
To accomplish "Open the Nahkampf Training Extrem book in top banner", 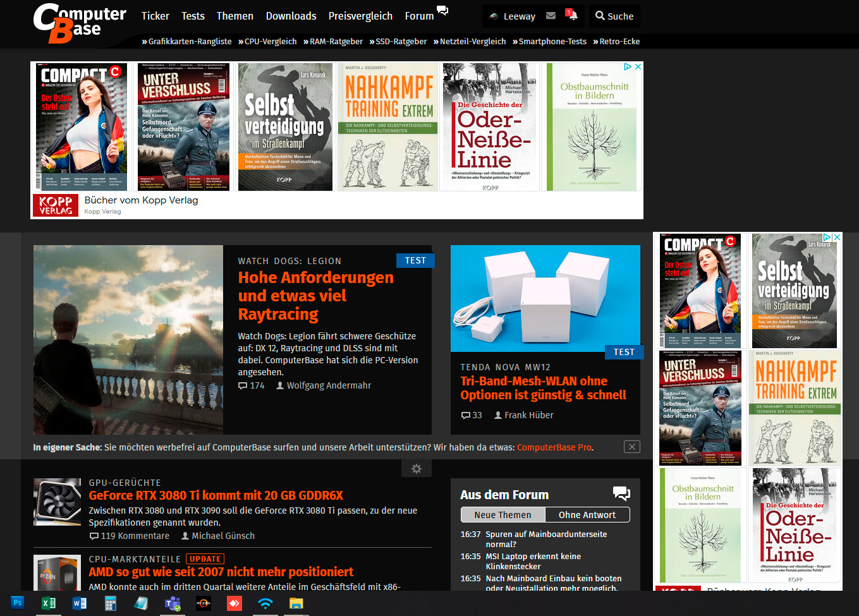I will (388, 126).
